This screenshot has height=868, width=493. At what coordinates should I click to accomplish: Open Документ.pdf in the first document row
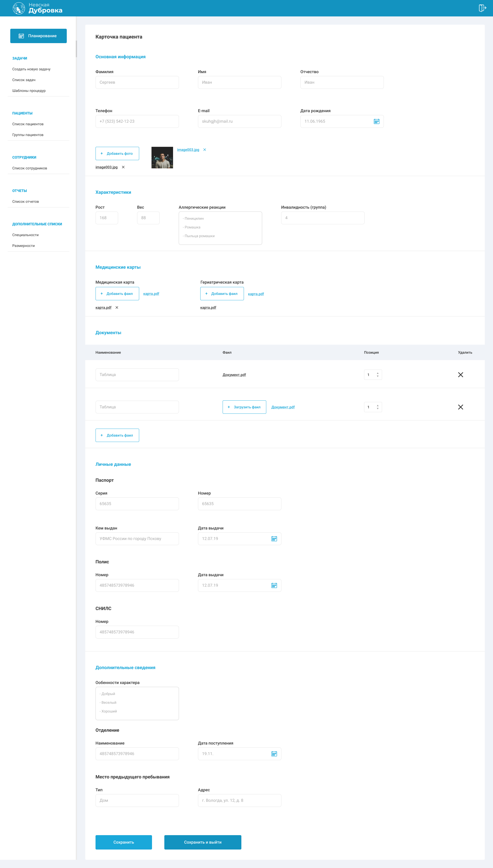(x=234, y=375)
